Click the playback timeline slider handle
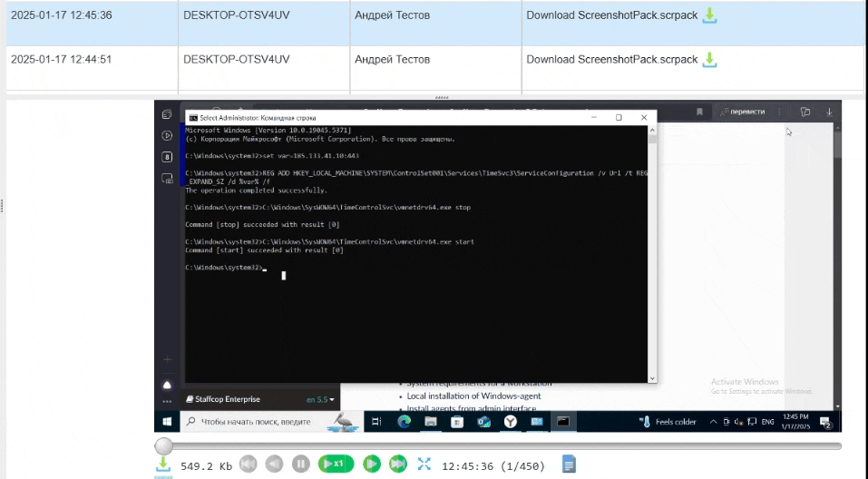This screenshot has width=868, height=479. (x=163, y=445)
